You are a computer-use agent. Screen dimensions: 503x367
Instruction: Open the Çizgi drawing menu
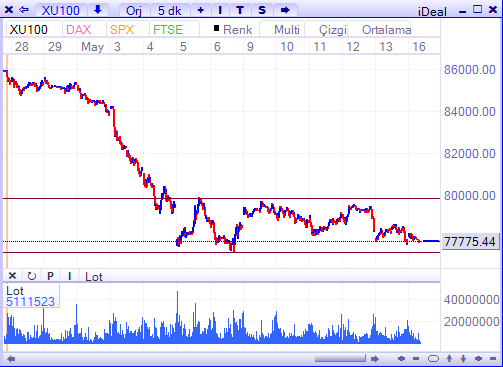(x=333, y=30)
